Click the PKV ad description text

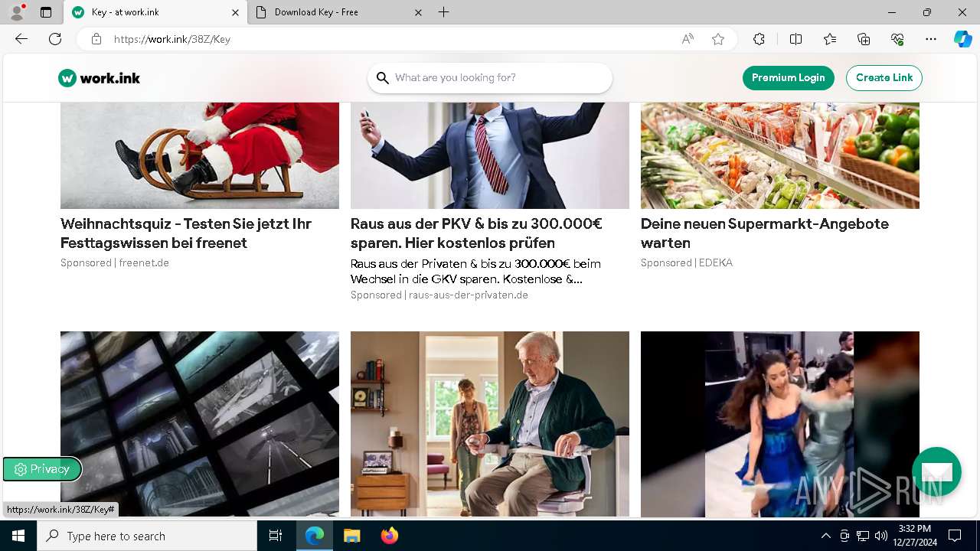pos(475,271)
